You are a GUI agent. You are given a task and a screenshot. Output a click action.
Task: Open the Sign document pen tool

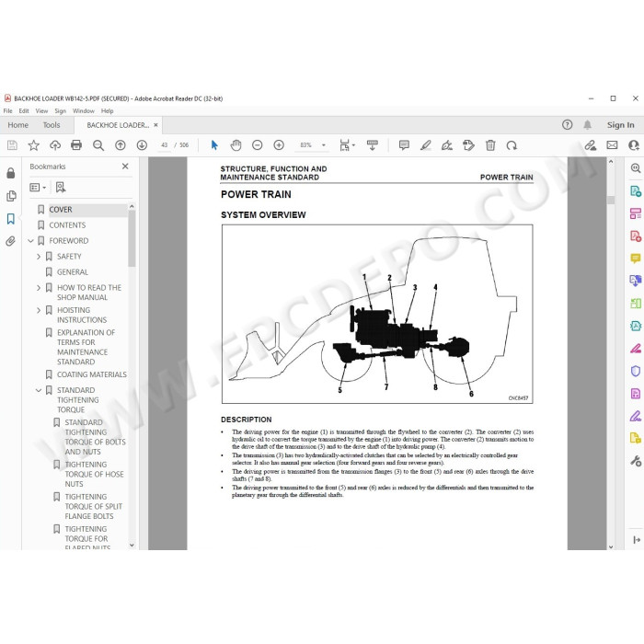(x=447, y=145)
